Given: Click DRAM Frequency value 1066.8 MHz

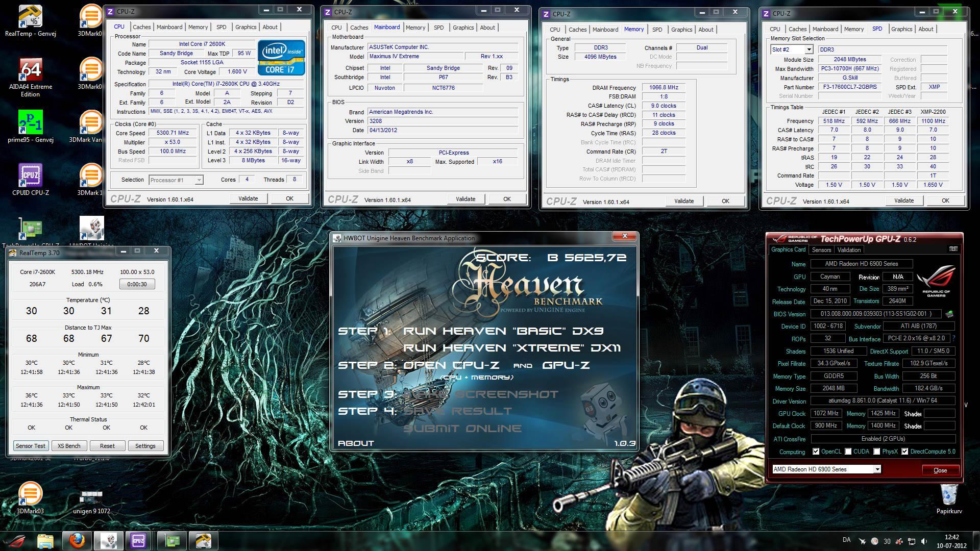Looking at the screenshot, I should pyautogui.click(x=664, y=87).
